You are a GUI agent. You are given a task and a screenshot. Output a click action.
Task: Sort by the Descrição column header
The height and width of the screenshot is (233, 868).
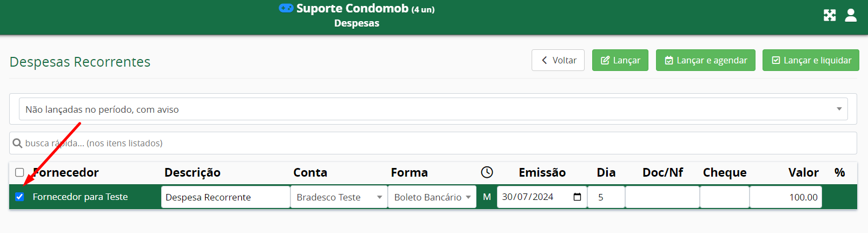[193, 172]
